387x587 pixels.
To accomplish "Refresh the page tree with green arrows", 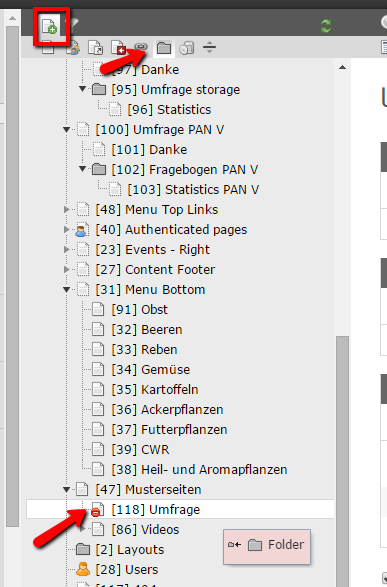I will point(326,26).
